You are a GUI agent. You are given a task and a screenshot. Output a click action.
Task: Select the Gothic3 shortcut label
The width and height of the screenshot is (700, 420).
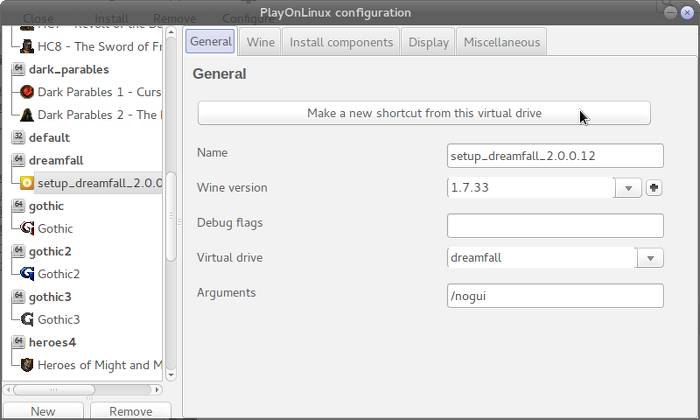(x=58, y=320)
